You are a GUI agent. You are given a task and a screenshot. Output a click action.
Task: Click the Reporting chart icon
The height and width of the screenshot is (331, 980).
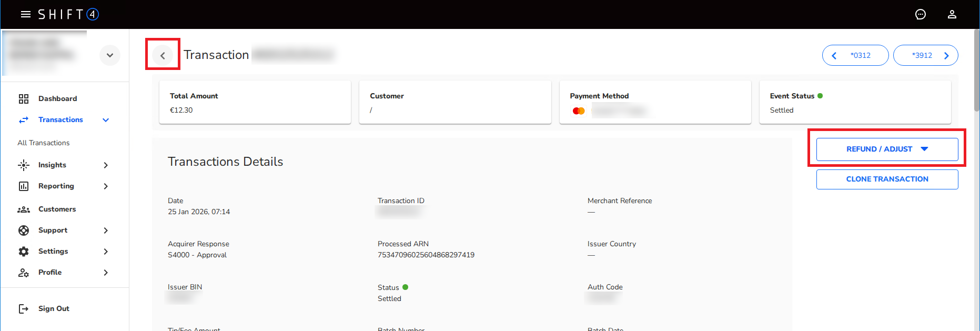tap(24, 186)
